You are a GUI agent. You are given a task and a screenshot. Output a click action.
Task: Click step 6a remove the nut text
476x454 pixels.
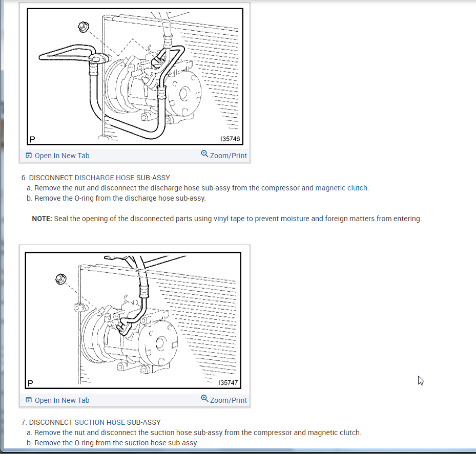pyautogui.click(x=198, y=188)
